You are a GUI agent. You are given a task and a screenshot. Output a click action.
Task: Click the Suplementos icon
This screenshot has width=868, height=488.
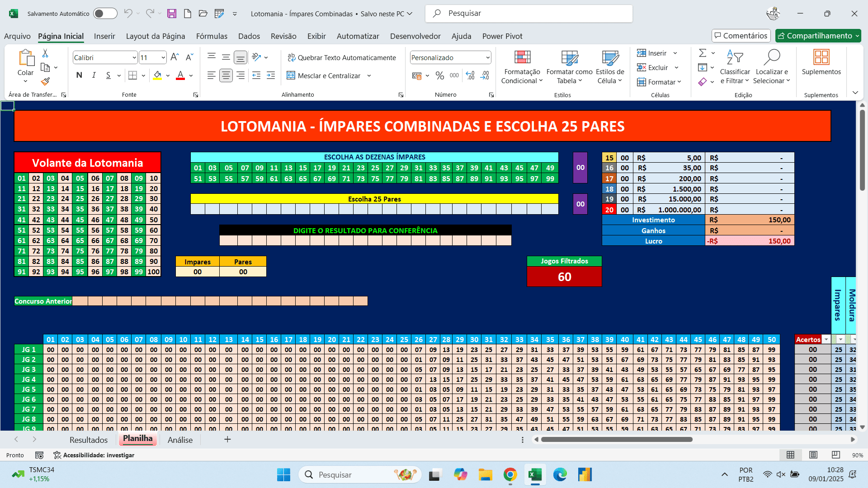(821, 62)
